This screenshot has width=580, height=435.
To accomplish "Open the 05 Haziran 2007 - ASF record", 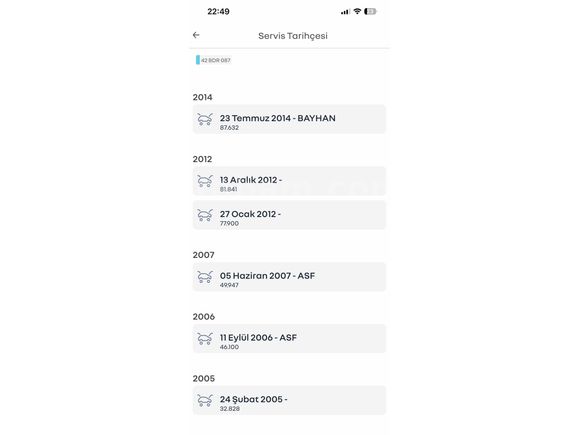I will (289, 277).
